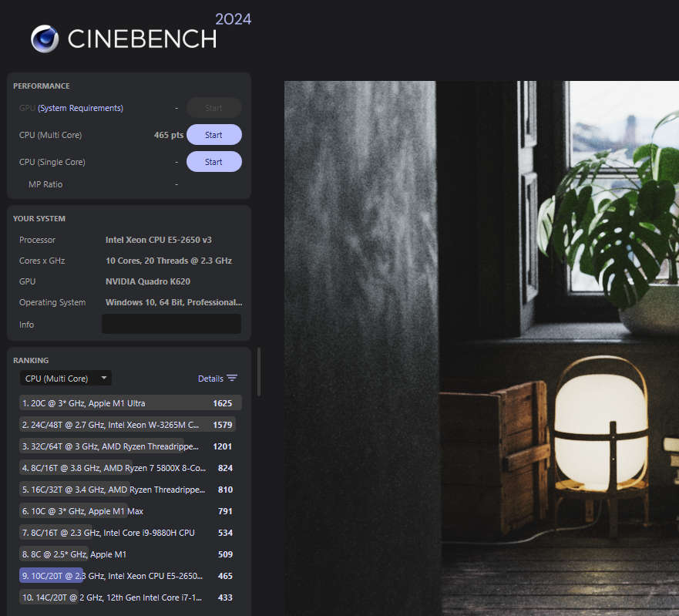Expand the ranking Details view
The image size is (679, 616).
tap(210, 379)
